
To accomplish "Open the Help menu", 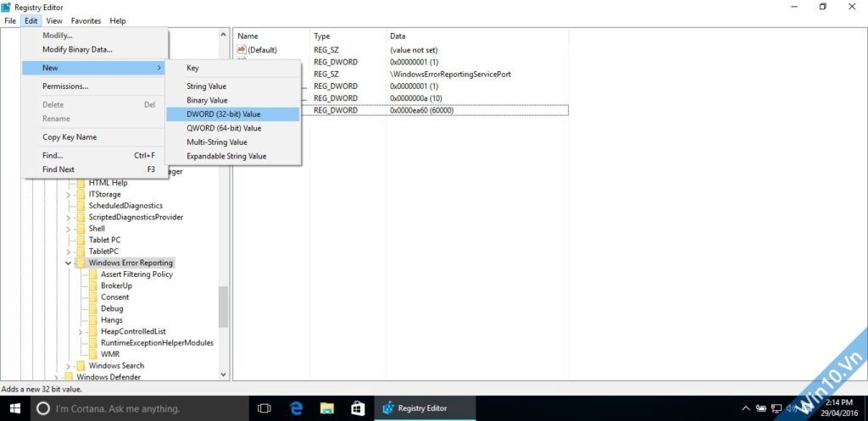I will pyautogui.click(x=117, y=21).
